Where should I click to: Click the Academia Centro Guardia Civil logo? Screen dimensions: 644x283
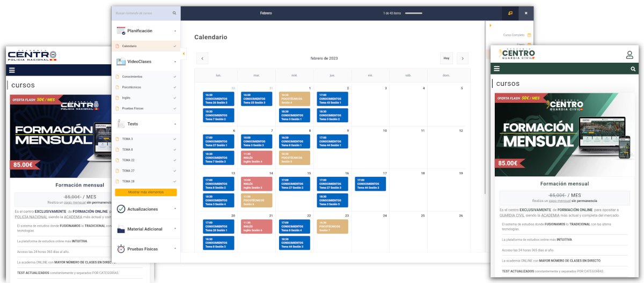pyautogui.click(x=517, y=55)
